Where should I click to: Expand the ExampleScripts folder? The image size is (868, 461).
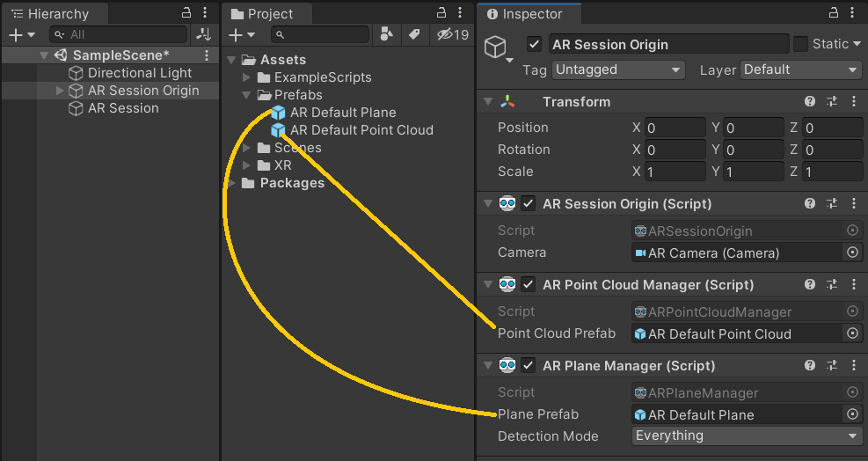(246, 77)
